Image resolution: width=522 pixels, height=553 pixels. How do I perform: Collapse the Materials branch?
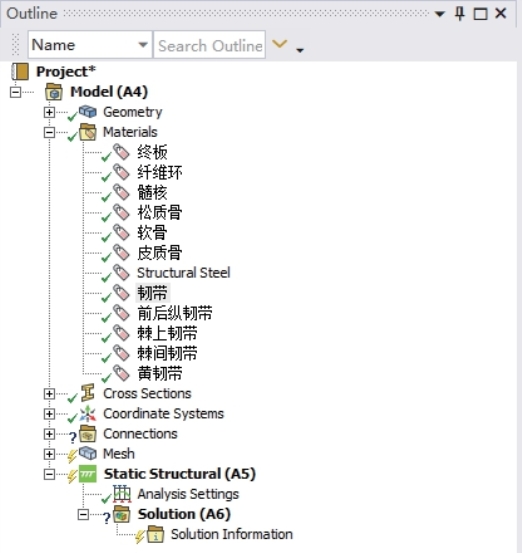click(49, 133)
